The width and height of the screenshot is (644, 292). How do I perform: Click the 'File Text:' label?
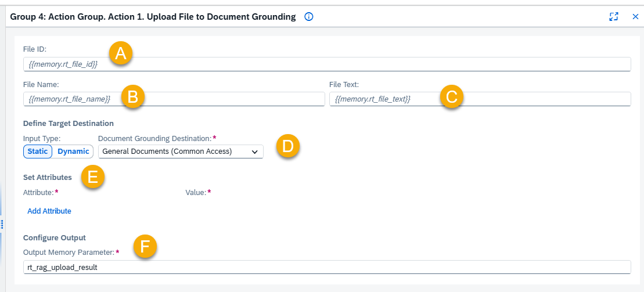coord(344,84)
